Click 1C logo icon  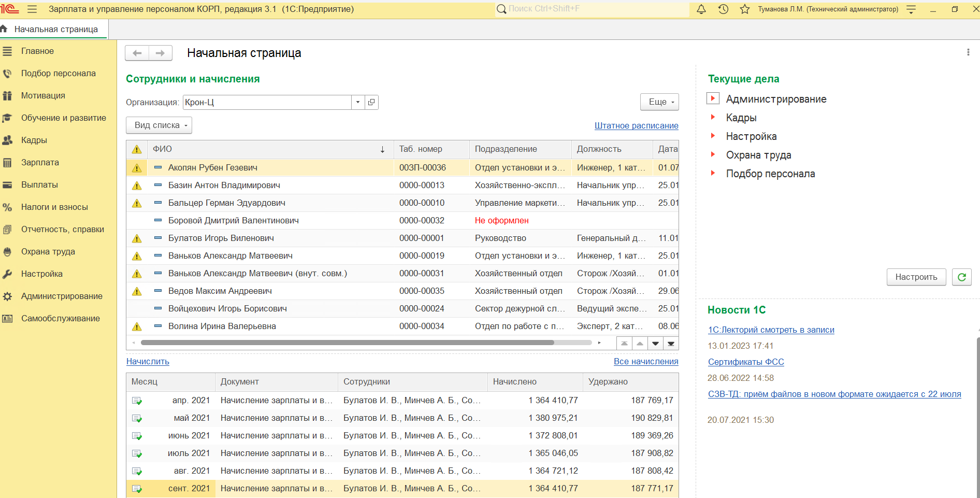(x=10, y=9)
